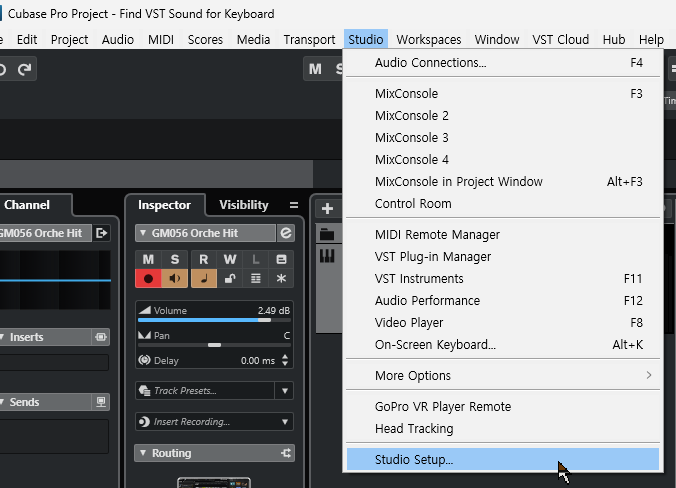
Task: Open Track Presets dropdown arrow
Action: click(285, 391)
